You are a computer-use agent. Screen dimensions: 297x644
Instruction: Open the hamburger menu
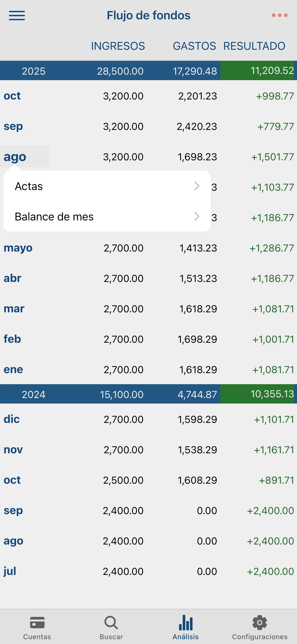(x=17, y=15)
